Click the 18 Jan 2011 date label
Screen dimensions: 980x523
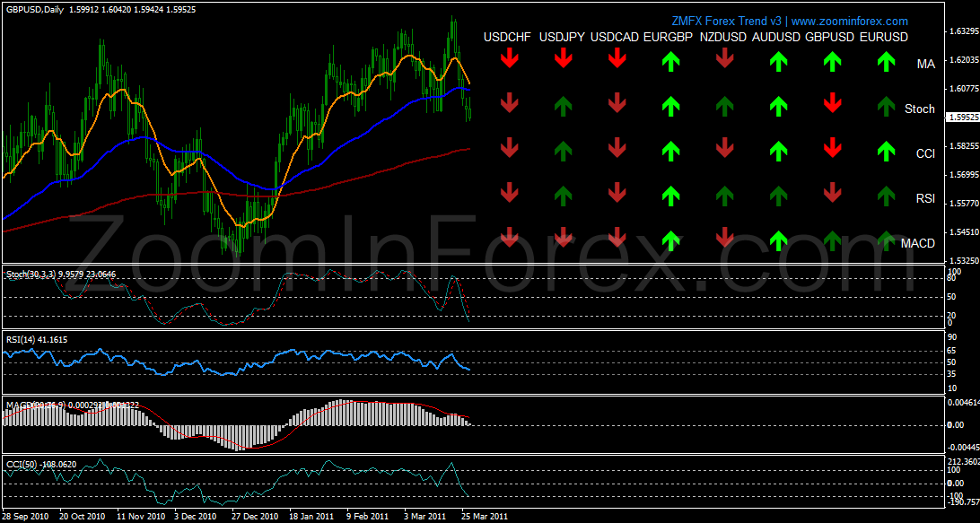pos(311,517)
